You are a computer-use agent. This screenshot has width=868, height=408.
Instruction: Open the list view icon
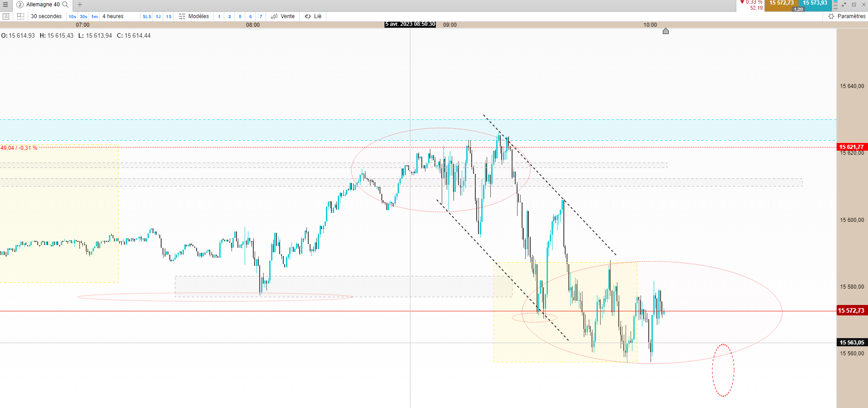[6, 16]
